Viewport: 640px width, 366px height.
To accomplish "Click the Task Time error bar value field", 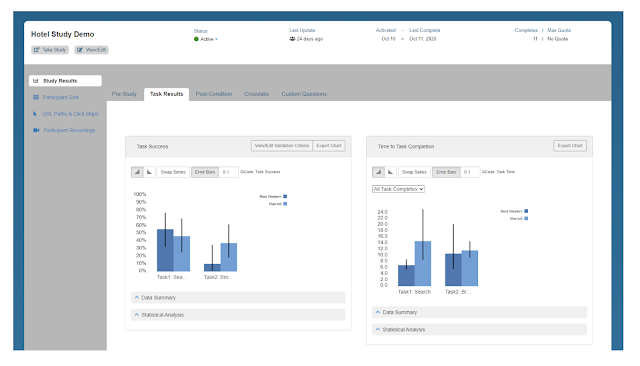I will click(x=469, y=172).
